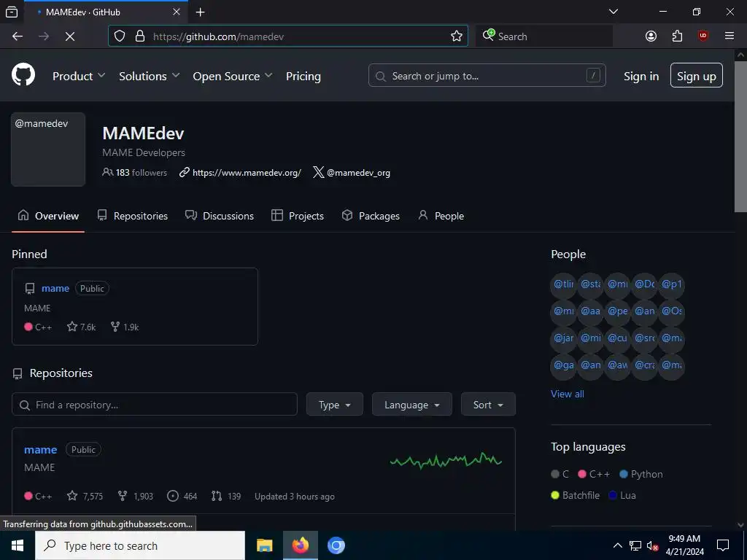Open the 139 pull requests link
Viewport: 747px width, 560px height.
click(226, 496)
